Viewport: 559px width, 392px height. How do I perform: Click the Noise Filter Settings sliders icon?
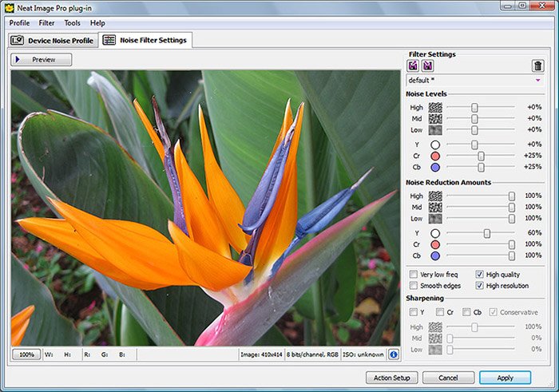click(109, 40)
